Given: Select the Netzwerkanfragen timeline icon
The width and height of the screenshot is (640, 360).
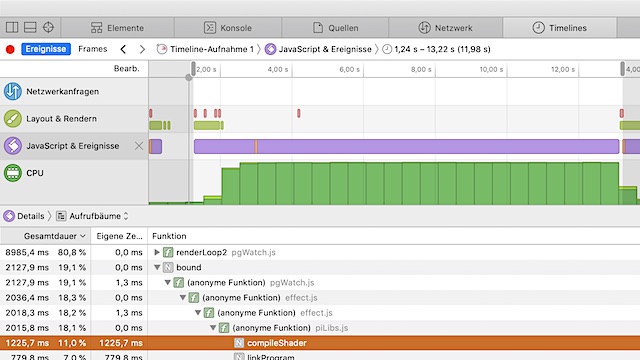Looking at the screenshot, I should [13, 91].
